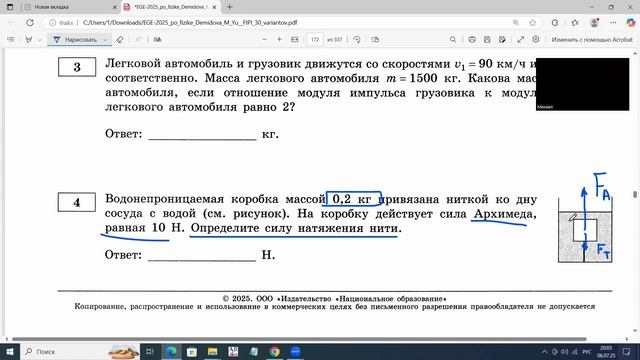Image resolution: width=640 pixels, height=360 pixels.
Task: Select the eraser tool
Action: [120, 40]
